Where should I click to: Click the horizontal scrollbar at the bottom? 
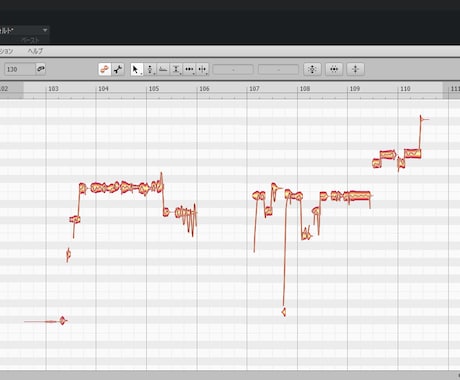[230, 375]
